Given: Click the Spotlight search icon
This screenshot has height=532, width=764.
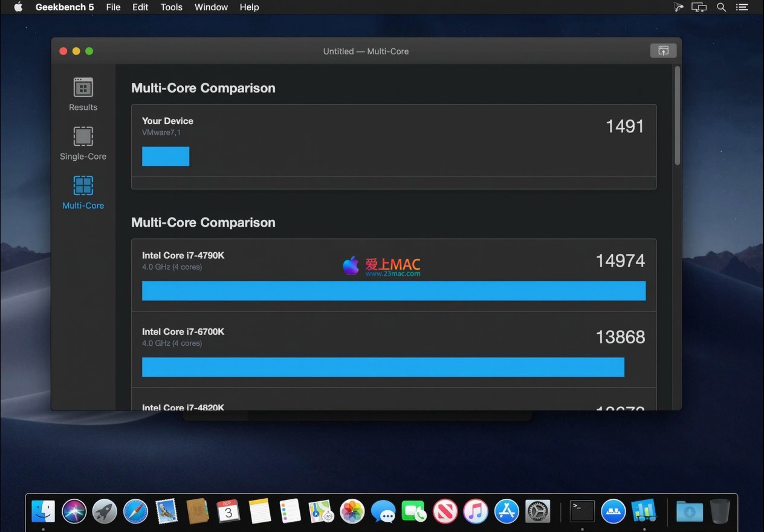Looking at the screenshot, I should (721, 7).
